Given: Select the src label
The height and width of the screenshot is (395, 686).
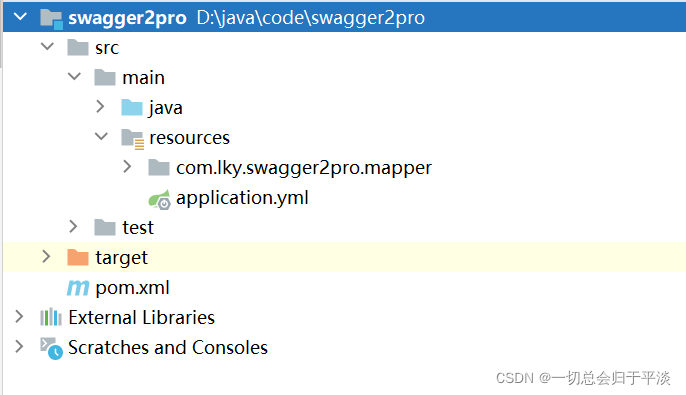Looking at the screenshot, I should (x=107, y=48).
